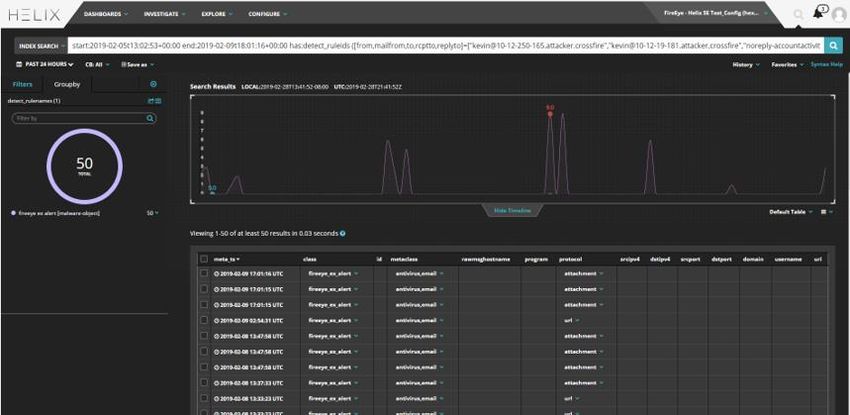Sort by the meta_ts column header
This screenshot has height=415, width=850.
(227, 260)
